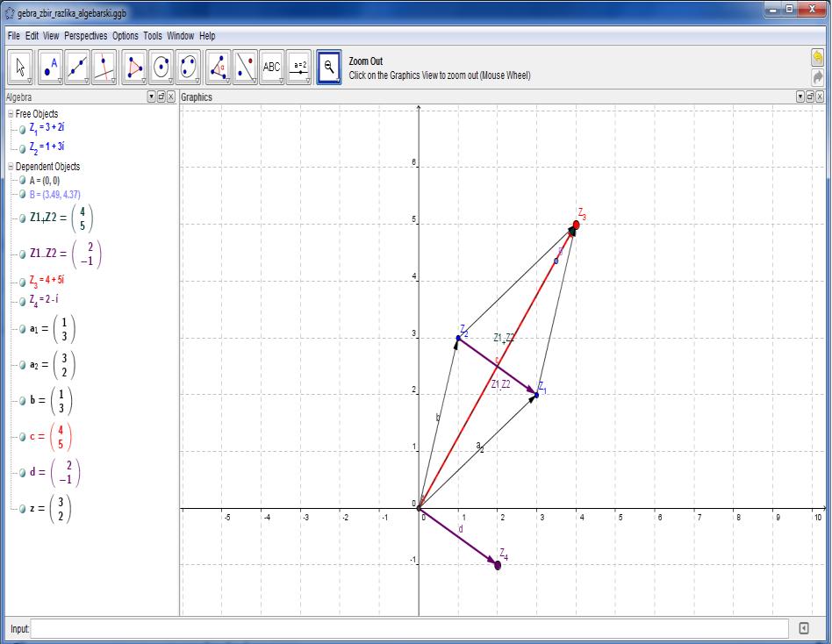Select the Angle tool
This screenshot has width=832, height=644.
coord(218,67)
